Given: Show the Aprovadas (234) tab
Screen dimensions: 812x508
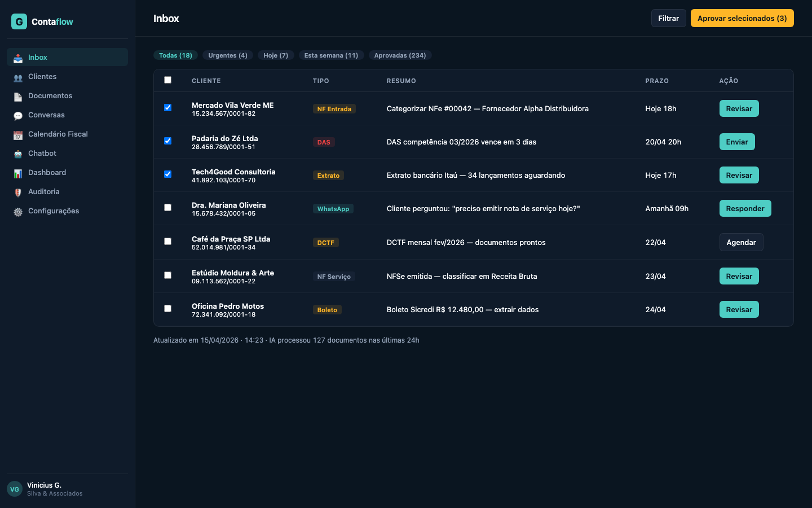Looking at the screenshot, I should (x=400, y=55).
